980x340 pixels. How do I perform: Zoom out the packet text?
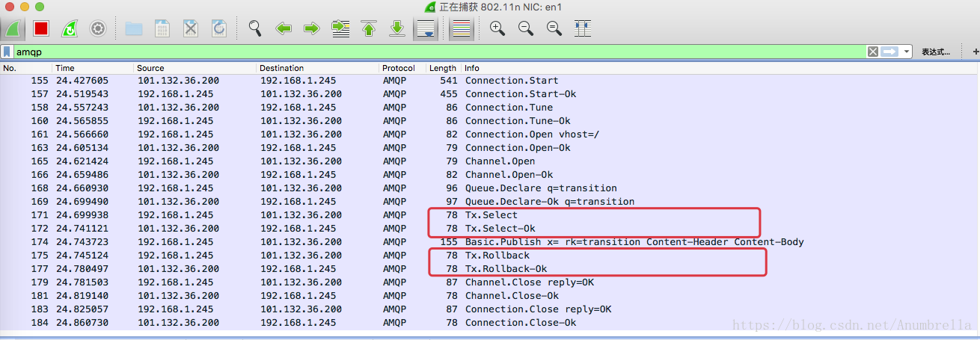coord(526,29)
